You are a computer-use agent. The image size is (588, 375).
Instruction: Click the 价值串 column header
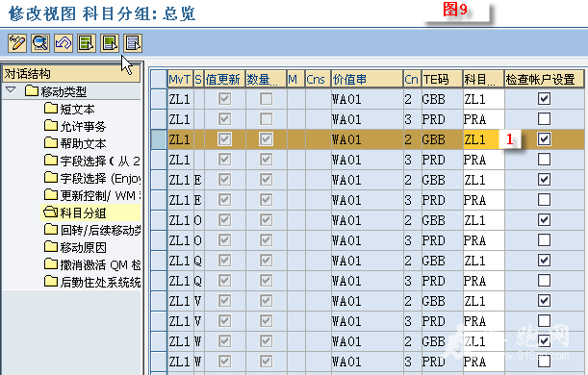click(367, 79)
